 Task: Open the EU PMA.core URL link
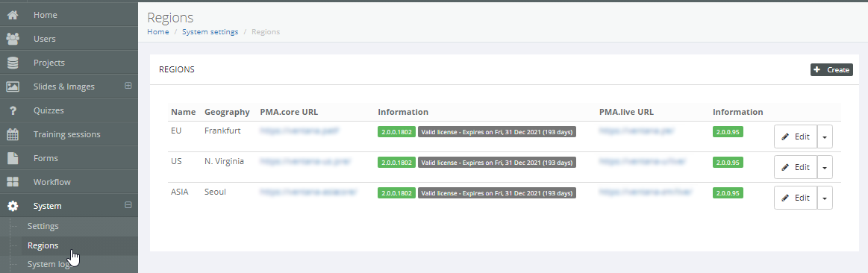[x=299, y=131]
